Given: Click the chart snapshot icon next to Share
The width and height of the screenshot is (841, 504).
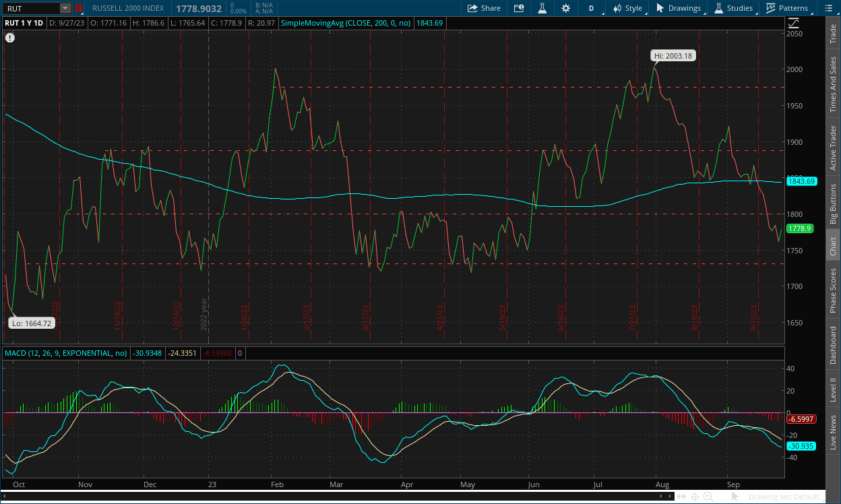Looking at the screenshot, I should 518,8.
